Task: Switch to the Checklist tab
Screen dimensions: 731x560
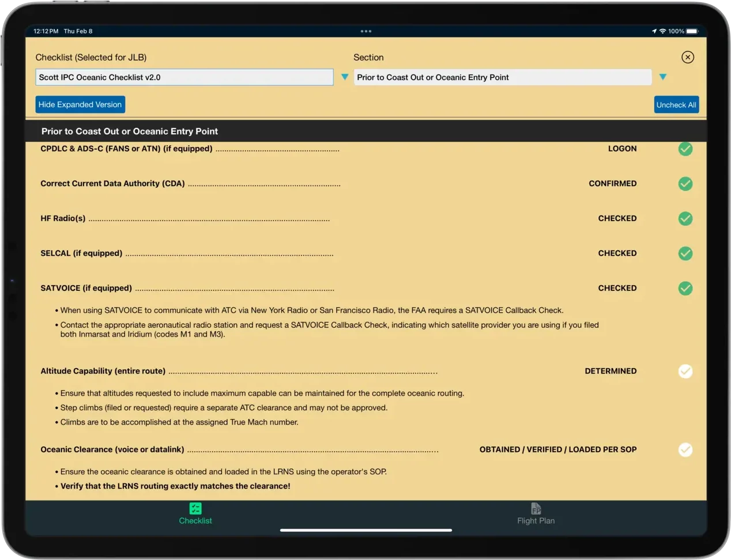Action: click(195, 514)
